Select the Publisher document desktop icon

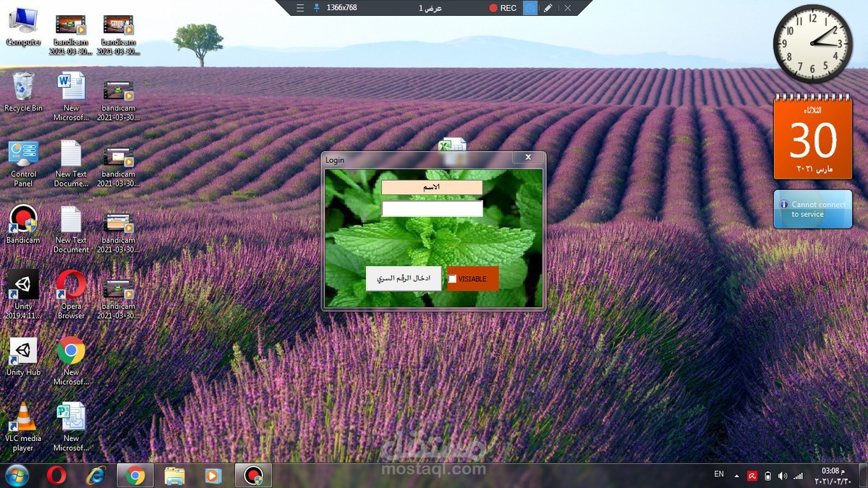71,427
